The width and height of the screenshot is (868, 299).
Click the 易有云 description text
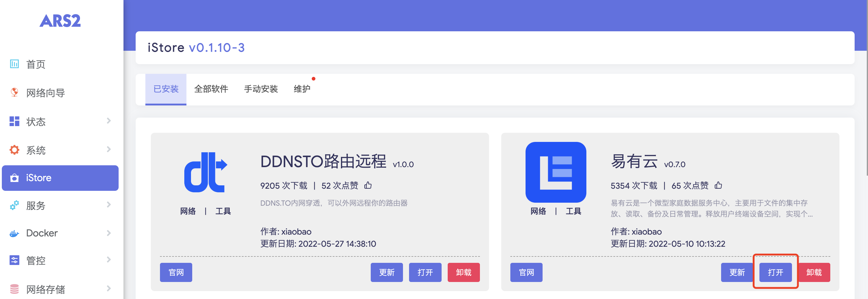coord(712,208)
